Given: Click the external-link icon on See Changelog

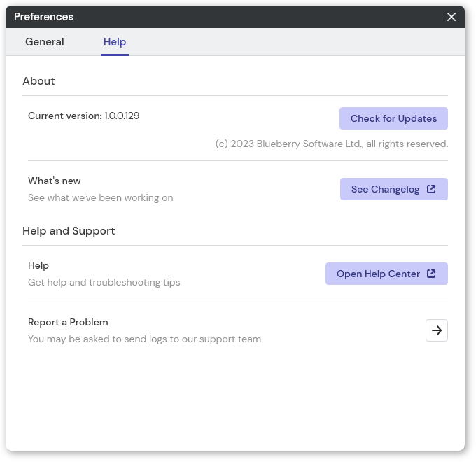Looking at the screenshot, I should pyautogui.click(x=431, y=189).
